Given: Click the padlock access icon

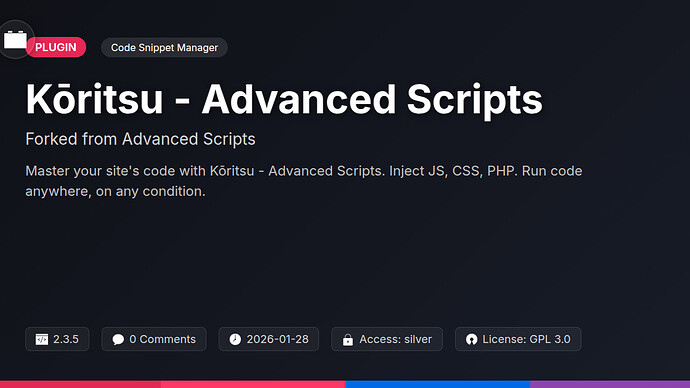Looking at the screenshot, I should click(x=348, y=339).
